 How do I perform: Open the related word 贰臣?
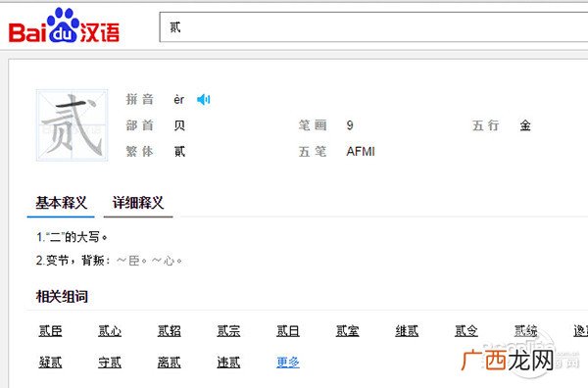50,331
